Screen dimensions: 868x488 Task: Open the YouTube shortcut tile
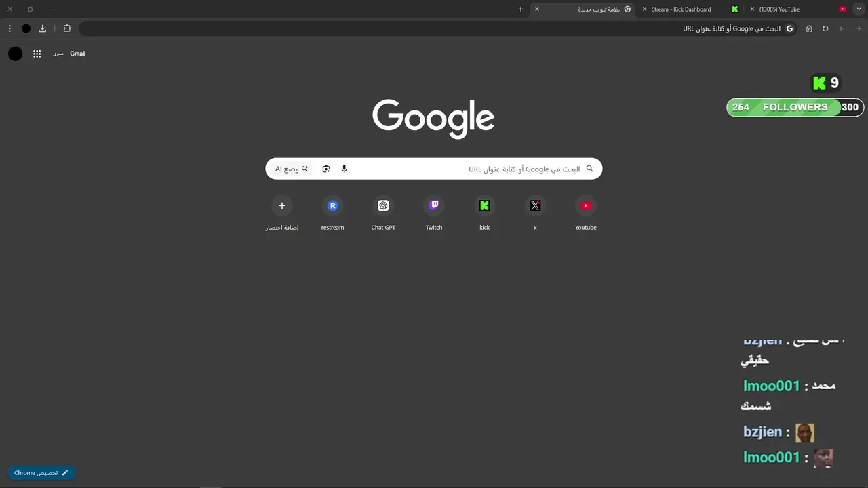586,213
